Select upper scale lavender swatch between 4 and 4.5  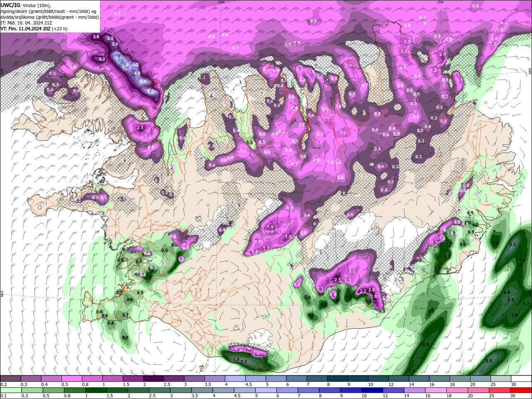pyautogui.click(x=235, y=379)
